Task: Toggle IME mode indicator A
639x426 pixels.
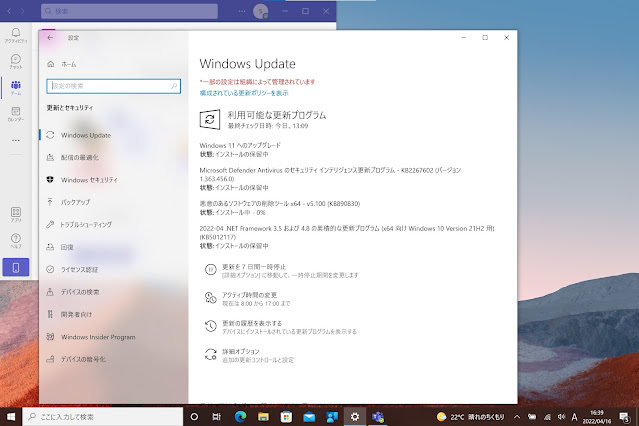Action: [x=574, y=417]
